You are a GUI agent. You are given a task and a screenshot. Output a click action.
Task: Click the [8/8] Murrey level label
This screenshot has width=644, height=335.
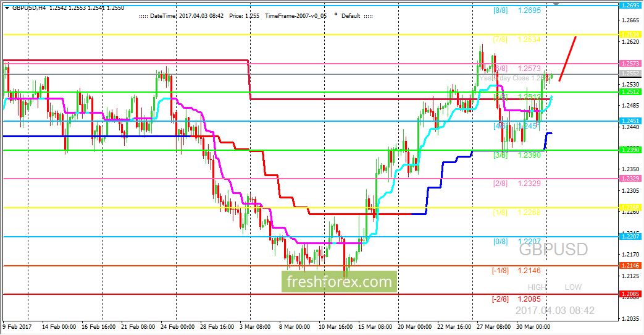coord(500,11)
